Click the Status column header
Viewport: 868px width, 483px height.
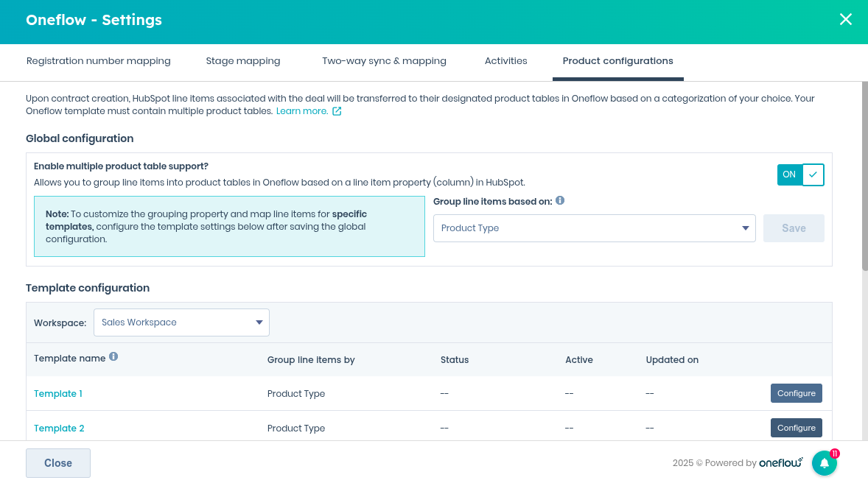click(x=455, y=359)
